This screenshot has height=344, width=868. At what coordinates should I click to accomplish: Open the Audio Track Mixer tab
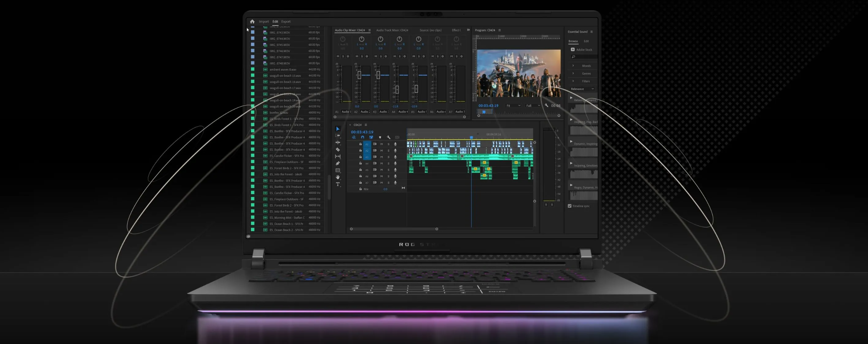tap(392, 30)
